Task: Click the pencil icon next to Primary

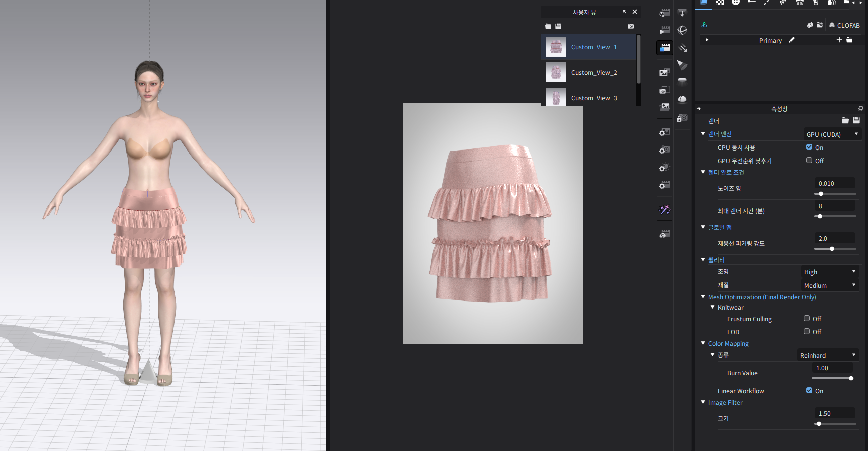Action: coord(792,40)
